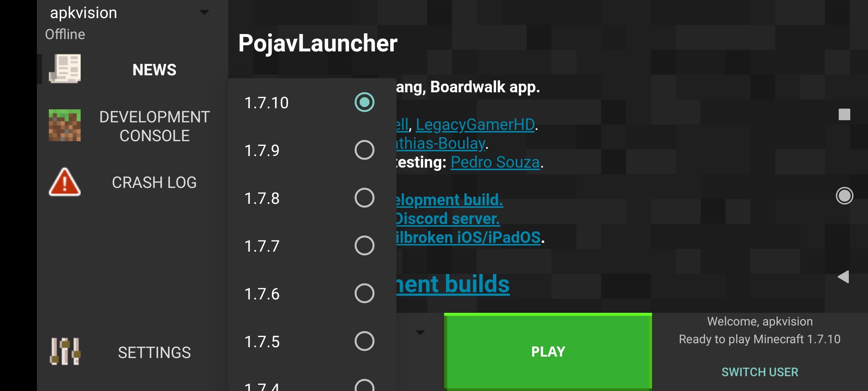Select Minecraft version 1.7.10
The image size is (868, 391).
click(364, 102)
